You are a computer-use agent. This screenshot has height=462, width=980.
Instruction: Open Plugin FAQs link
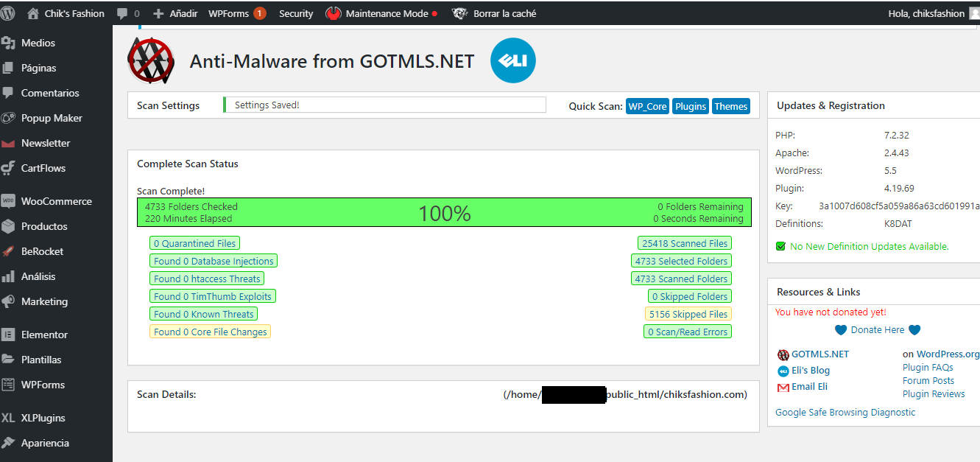point(928,368)
